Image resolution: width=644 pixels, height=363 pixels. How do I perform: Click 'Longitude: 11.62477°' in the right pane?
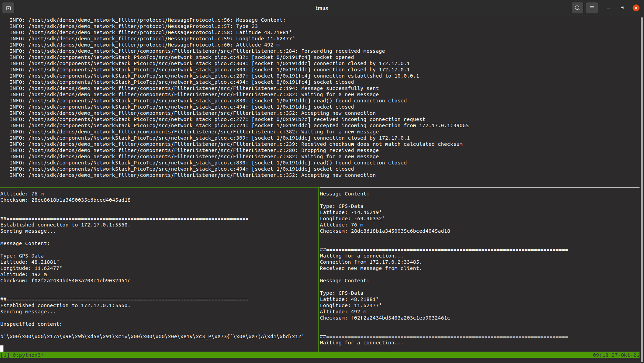(351, 305)
